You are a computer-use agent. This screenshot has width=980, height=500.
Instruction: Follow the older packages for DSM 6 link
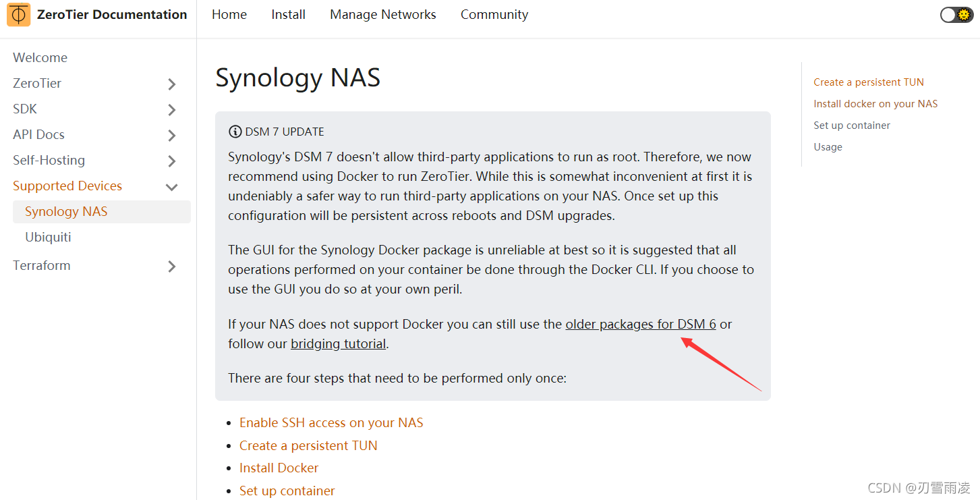point(641,324)
